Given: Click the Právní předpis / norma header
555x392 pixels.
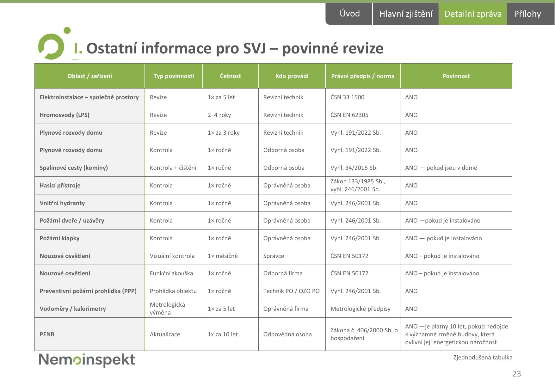Looking at the screenshot, I should tap(363, 76).
